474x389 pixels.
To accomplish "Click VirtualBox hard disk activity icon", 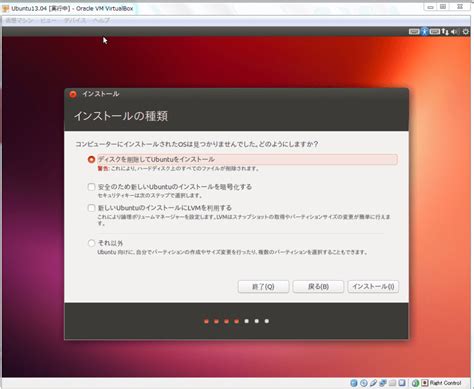I will point(354,383).
